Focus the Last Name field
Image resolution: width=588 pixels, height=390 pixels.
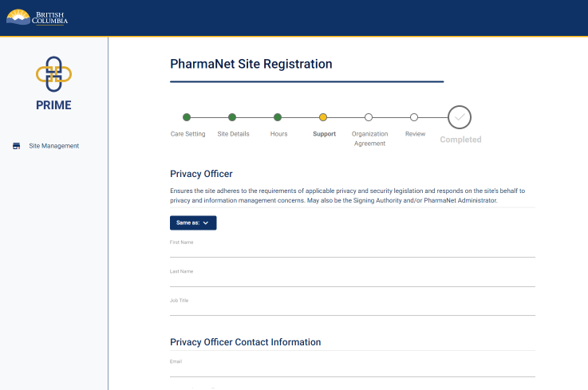click(353, 277)
